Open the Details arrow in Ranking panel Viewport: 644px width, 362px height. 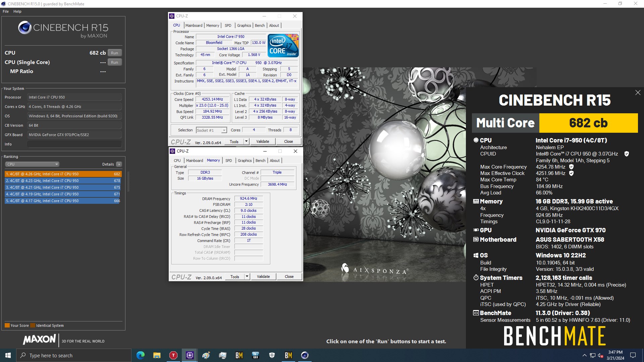(119, 164)
